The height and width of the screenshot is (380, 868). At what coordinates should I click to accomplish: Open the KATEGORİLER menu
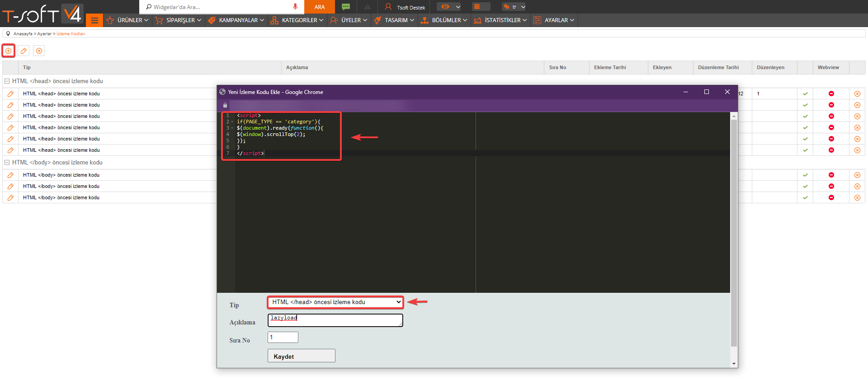(297, 20)
